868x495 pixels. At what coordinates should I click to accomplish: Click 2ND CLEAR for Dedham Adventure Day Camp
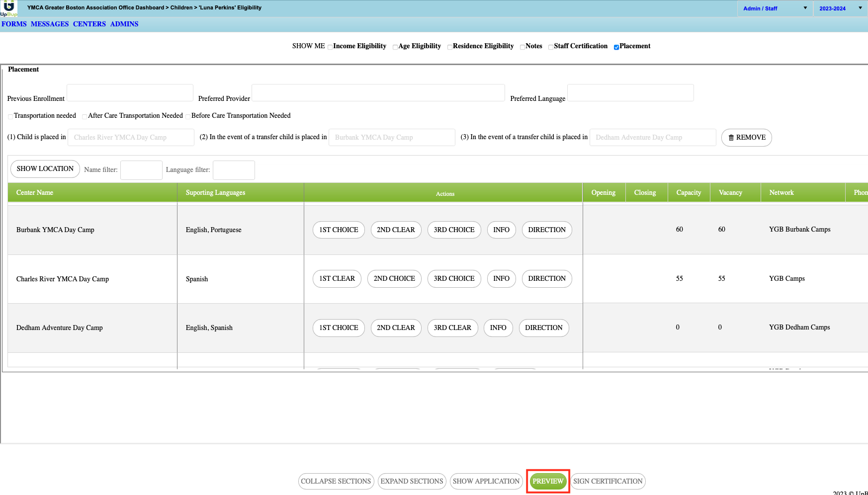coord(396,328)
